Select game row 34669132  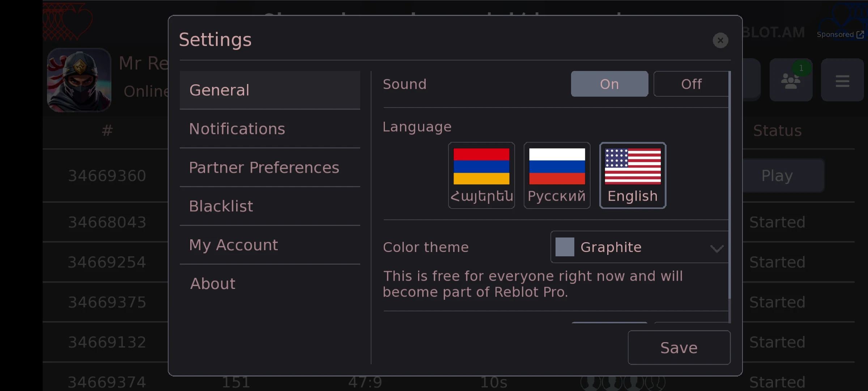107,342
